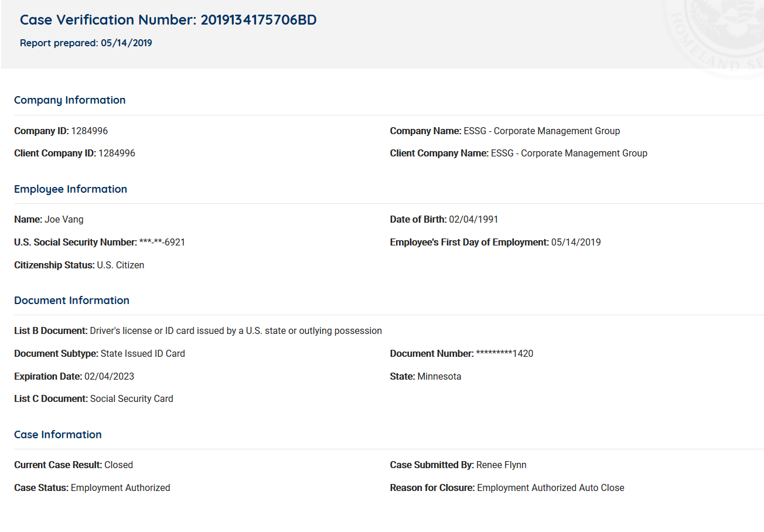
Task: Click the Company ID value 1284996
Action: 89,131
